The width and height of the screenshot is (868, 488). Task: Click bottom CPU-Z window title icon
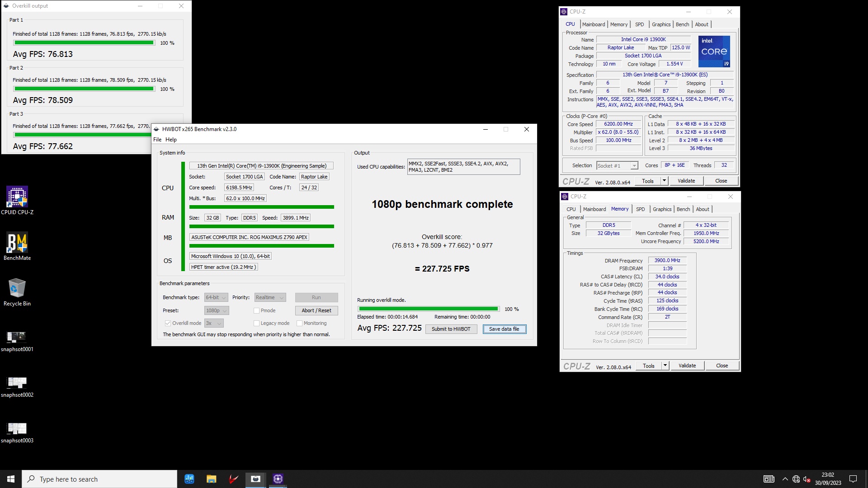565,197
